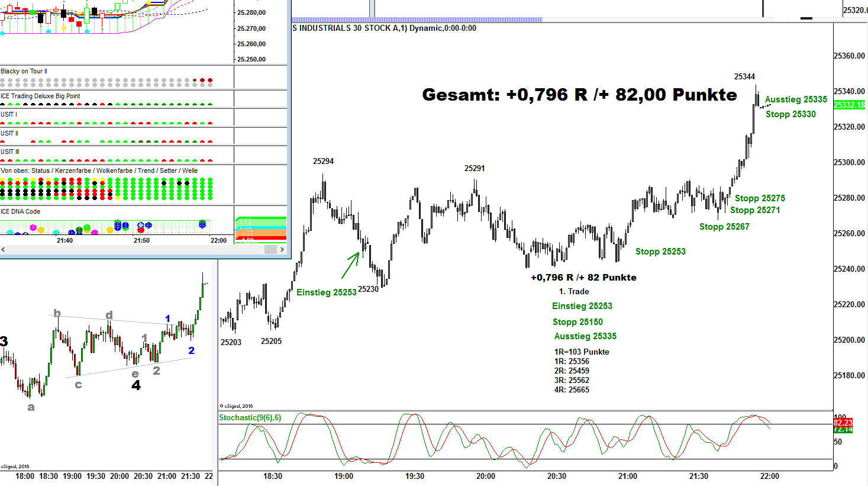The image size is (868, 486).
Task: Click the green current price tag 25332.18
Action: [849, 105]
